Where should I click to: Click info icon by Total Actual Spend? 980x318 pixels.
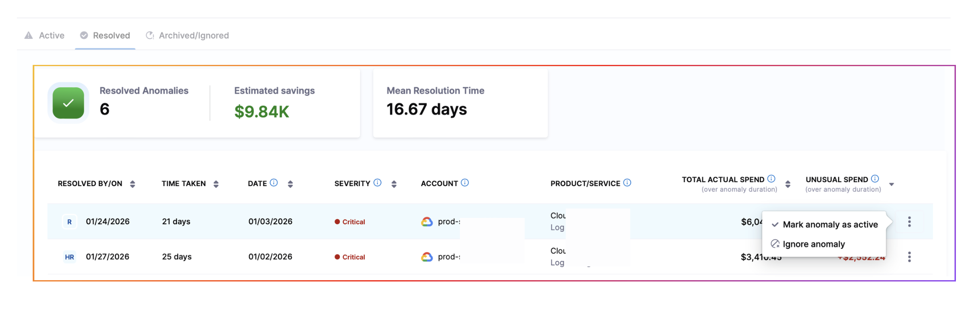coord(771,179)
